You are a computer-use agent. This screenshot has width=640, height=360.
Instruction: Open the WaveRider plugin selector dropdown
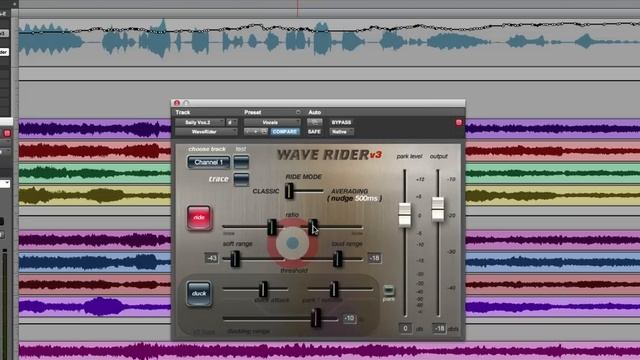(x=206, y=132)
